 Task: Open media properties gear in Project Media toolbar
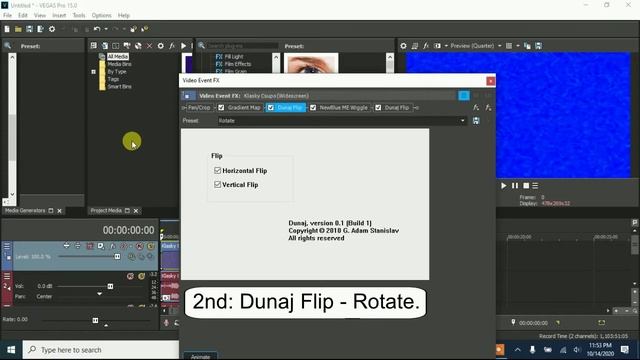pyautogui.click(x=160, y=46)
